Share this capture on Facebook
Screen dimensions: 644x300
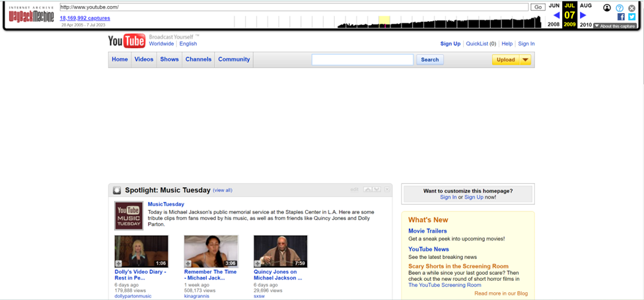coord(621,17)
